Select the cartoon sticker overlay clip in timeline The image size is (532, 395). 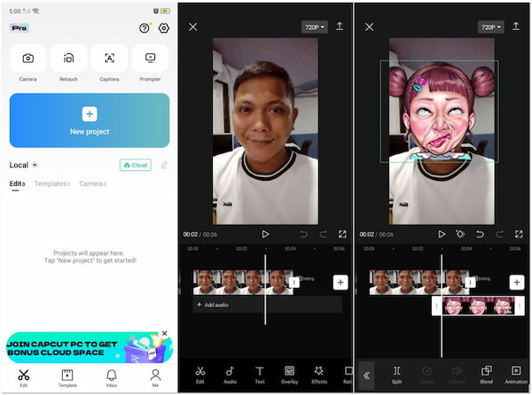477,306
